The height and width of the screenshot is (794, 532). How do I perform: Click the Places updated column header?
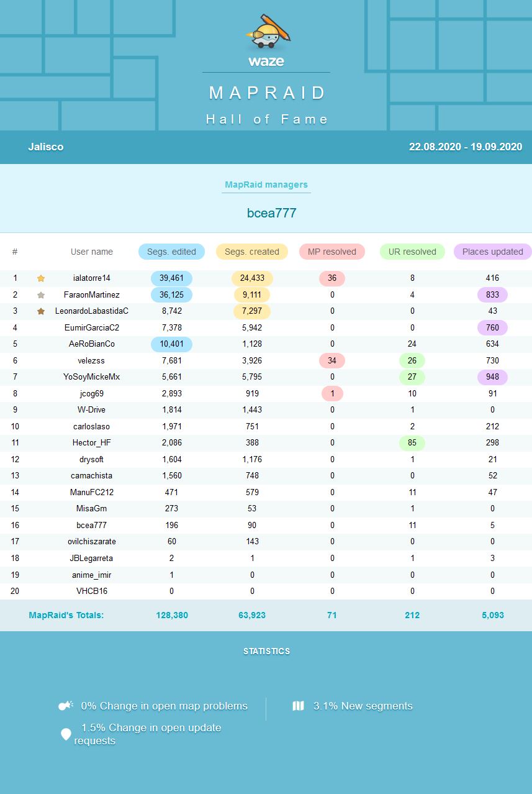point(492,252)
